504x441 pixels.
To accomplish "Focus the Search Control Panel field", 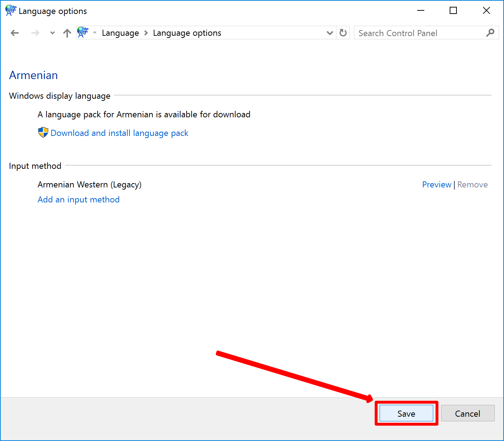I will point(418,33).
